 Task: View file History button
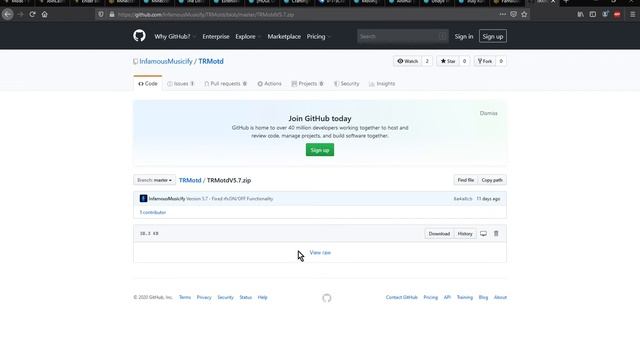[x=465, y=233]
